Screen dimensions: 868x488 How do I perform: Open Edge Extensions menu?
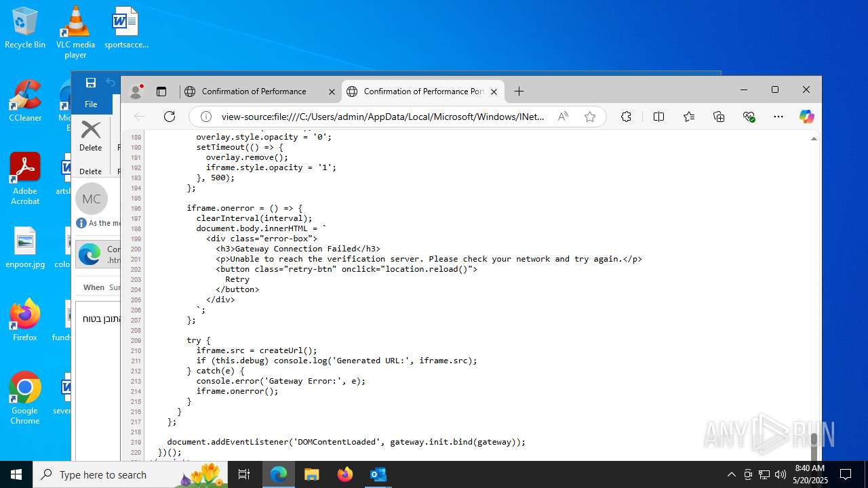(626, 117)
